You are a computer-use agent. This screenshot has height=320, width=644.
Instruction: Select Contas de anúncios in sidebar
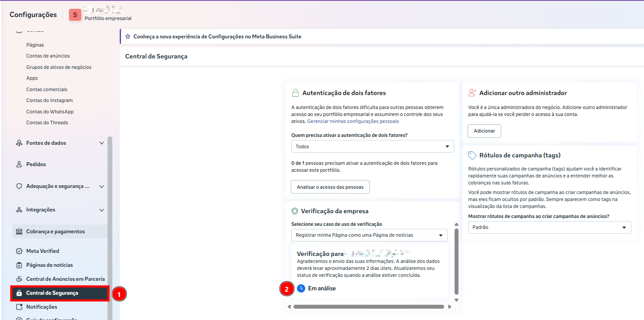click(48, 56)
